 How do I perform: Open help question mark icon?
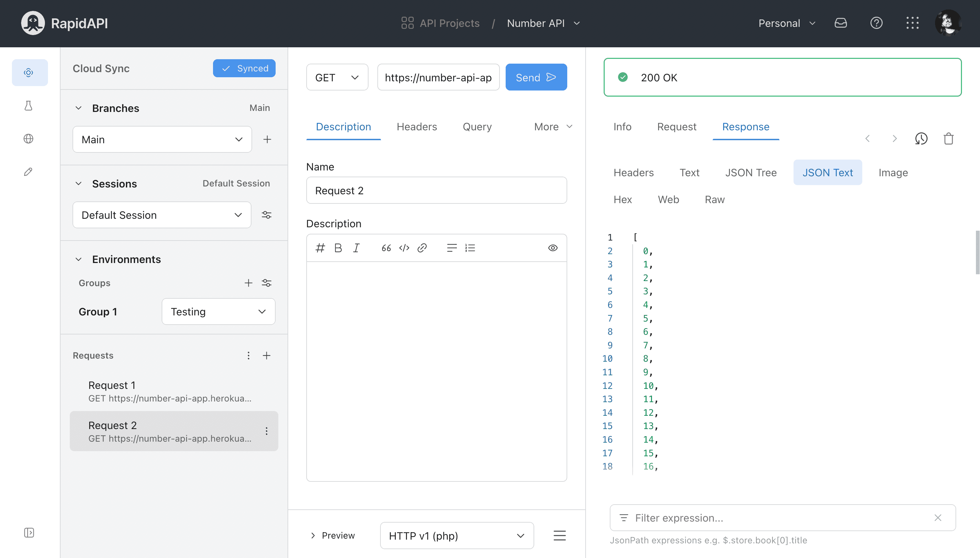coord(877,23)
